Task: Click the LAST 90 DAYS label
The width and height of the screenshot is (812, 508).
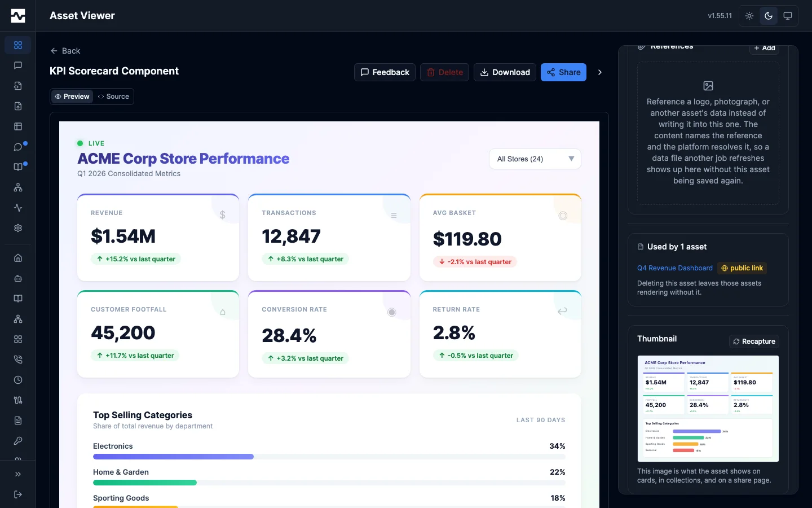Action: 541,420
